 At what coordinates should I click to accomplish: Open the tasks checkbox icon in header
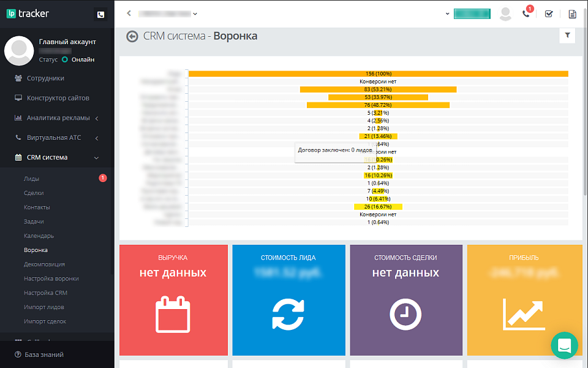(x=549, y=13)
